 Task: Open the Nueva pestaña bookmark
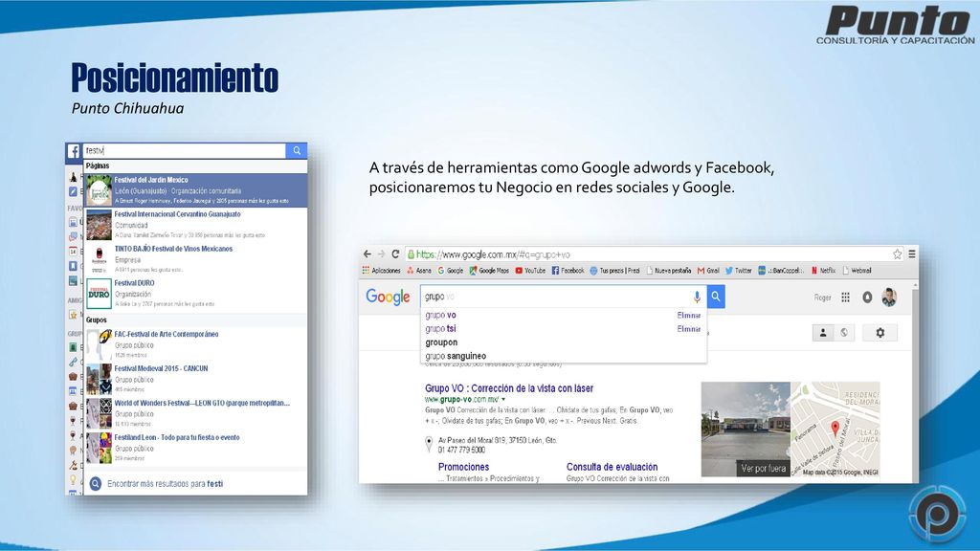[x=669, y=271]
